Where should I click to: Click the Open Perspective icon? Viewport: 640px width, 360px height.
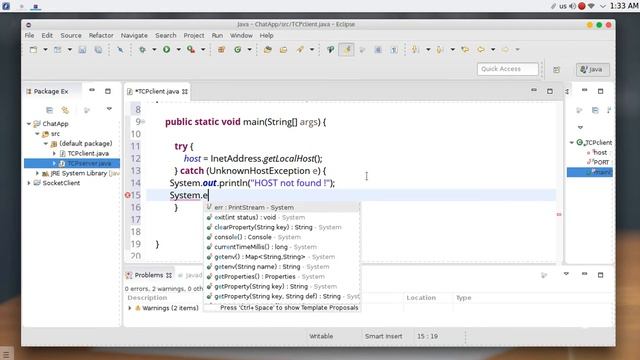(x=556, y=69)
